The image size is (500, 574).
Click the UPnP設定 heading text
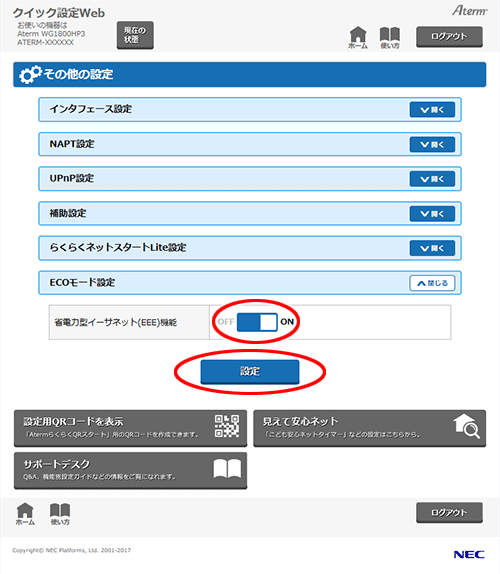pos(72,178)
